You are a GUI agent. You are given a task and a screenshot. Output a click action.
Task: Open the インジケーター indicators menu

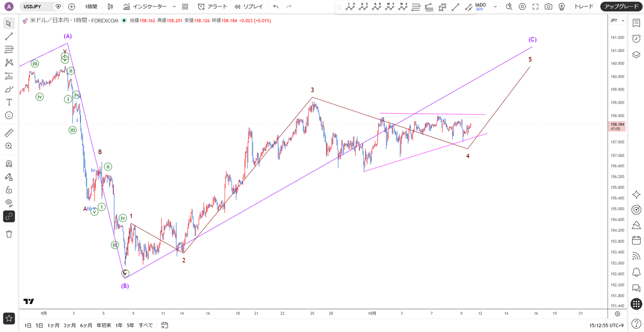(146, 6)
